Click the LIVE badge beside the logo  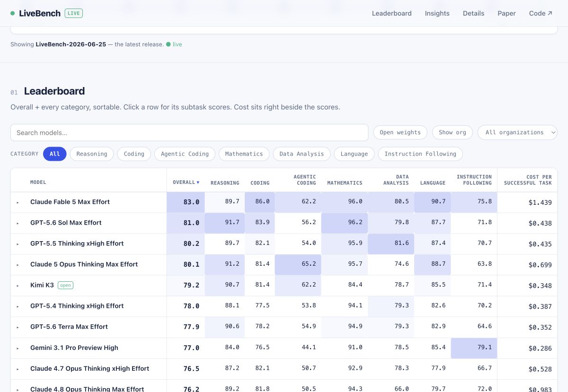(74, 13)
